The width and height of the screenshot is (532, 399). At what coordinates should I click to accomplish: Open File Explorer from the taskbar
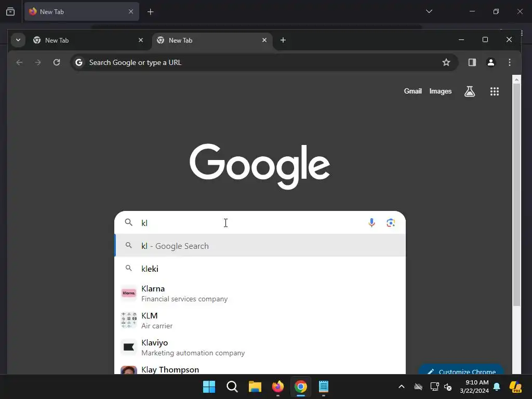[x=255, y=387]
